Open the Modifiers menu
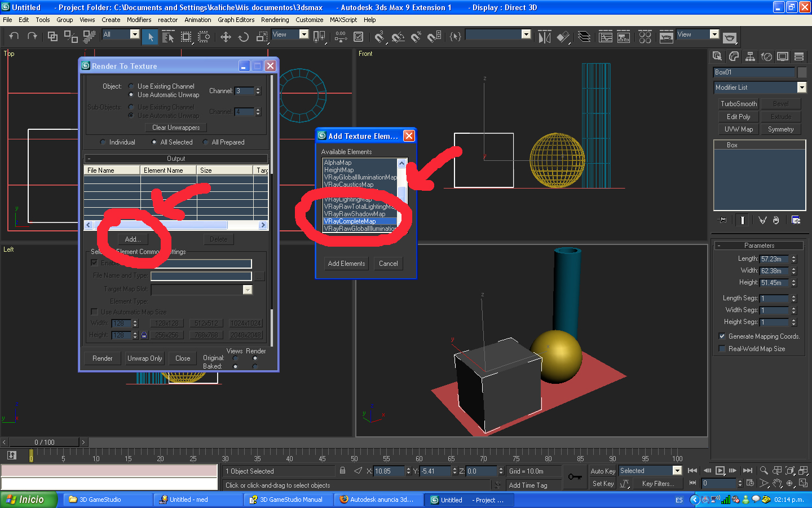 (x=139, y=20)
